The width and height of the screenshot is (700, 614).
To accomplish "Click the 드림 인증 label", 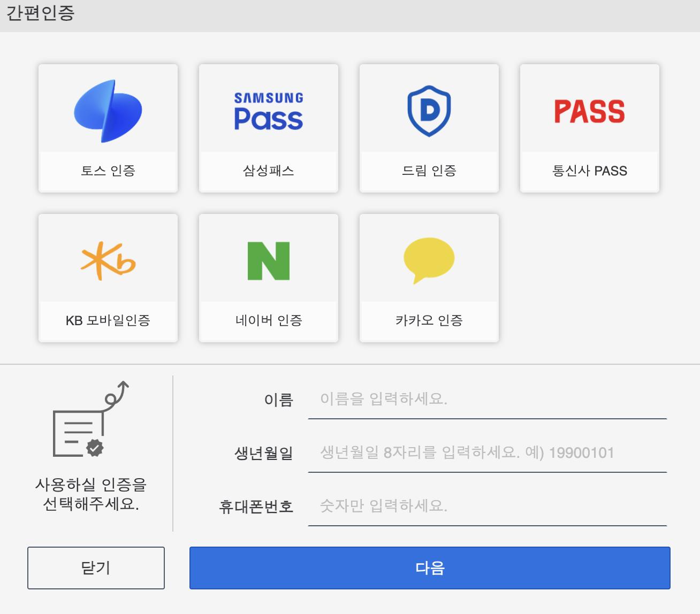I will point(429,171).
